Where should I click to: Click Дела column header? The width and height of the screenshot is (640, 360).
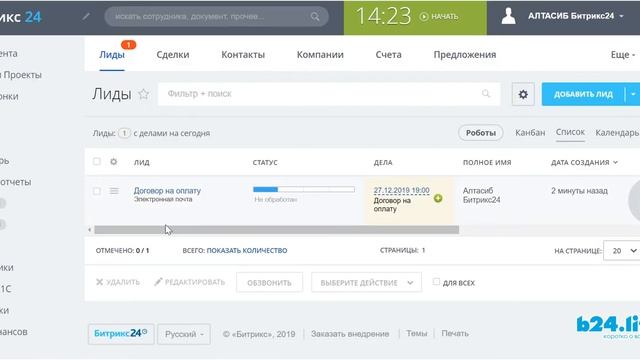[x=383, y=162]
